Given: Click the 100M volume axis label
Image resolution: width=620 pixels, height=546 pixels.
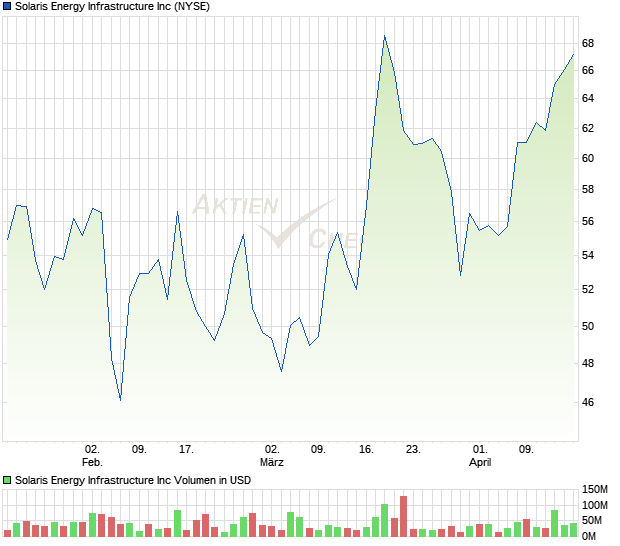Looking at the screenshot, I should coord(595,505).
